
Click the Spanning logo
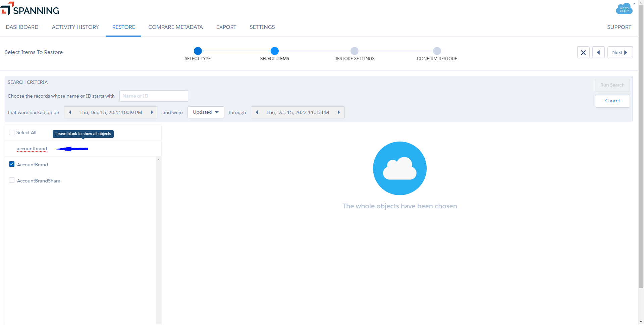pyautogui.click(x=30, y=9)
